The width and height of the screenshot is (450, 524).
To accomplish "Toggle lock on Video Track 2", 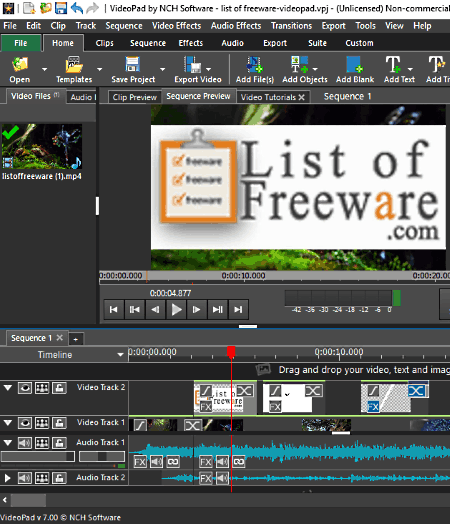I will 59,388.
